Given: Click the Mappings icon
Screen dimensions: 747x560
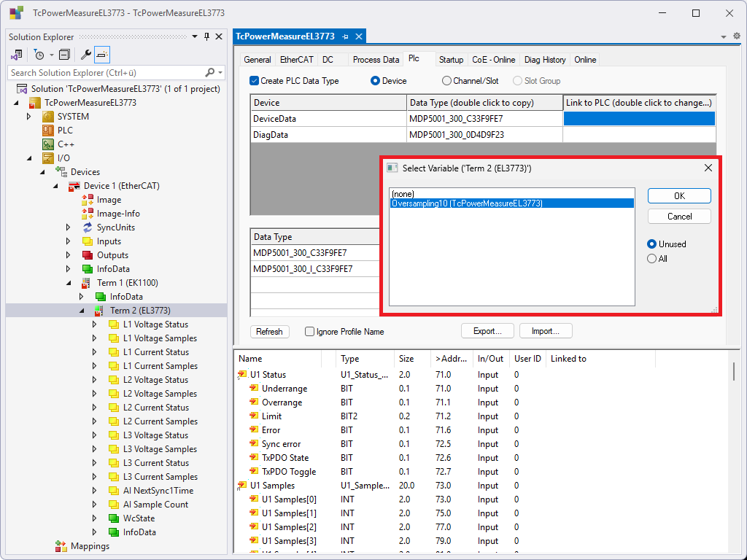Looking at the screenshot, I should click(61, 545).
